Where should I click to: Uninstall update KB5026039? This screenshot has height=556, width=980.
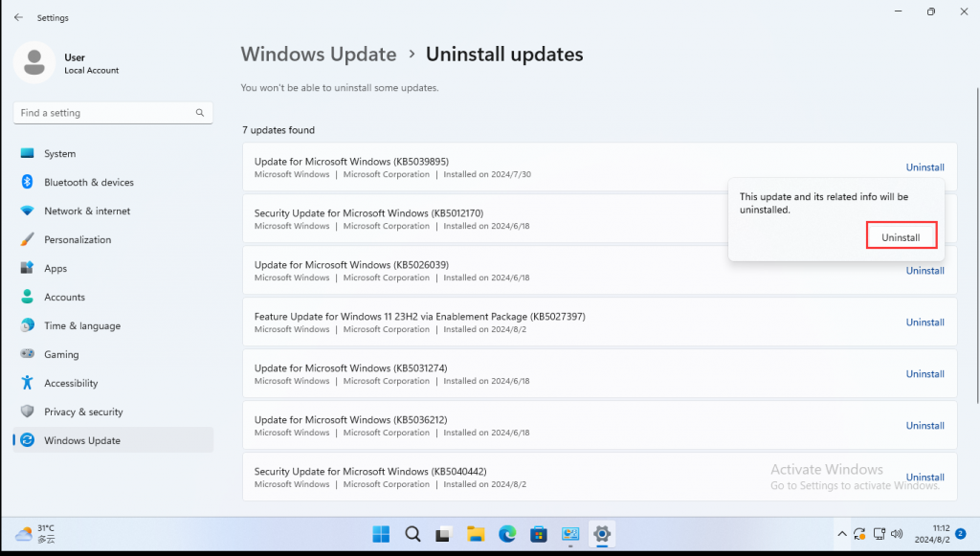pyautogui.click(x=925, y=271)
